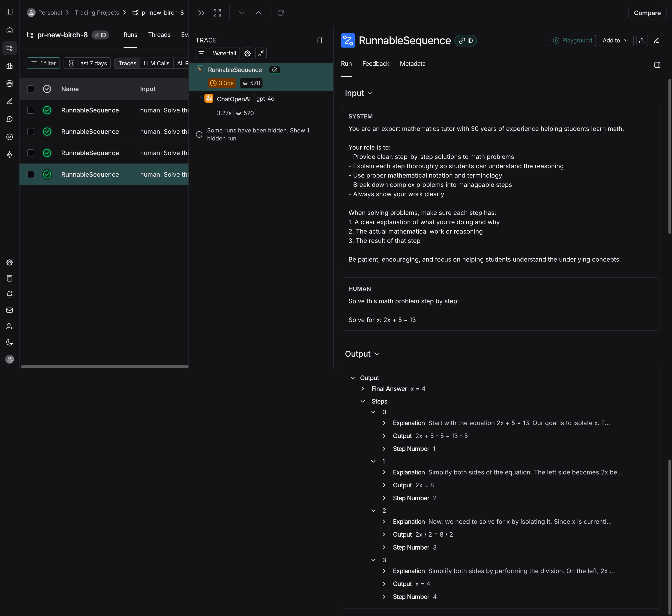The height and width of the screenshot is (616, 672).
Task: Open the Add to dropdown
Action: (x=616, y=40)
